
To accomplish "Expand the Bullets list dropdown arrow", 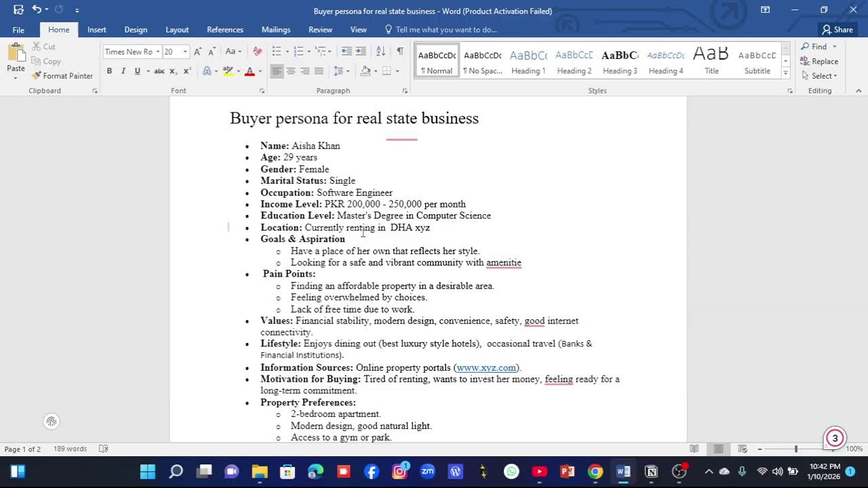I will (x=287, y=52).
